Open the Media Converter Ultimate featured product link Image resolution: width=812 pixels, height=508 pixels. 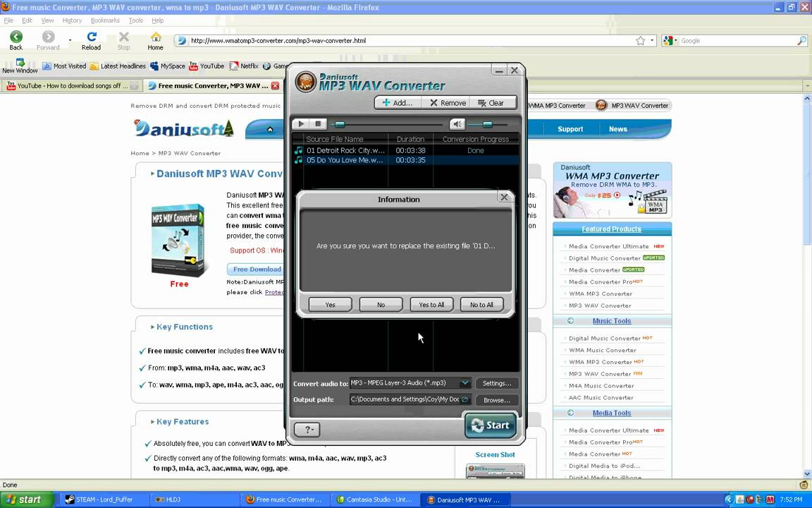coord(608,246)
